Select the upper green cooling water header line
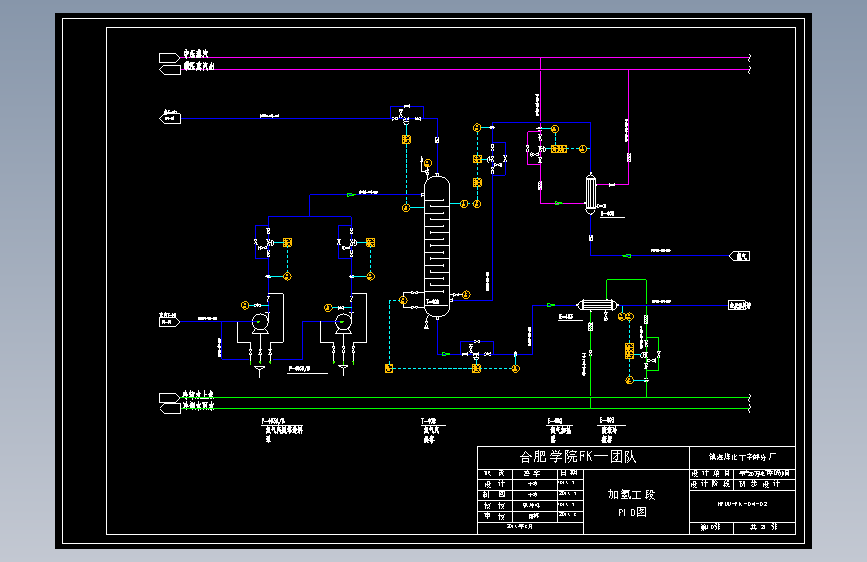The width and height of the screenshot is (867, 562). 464,398
